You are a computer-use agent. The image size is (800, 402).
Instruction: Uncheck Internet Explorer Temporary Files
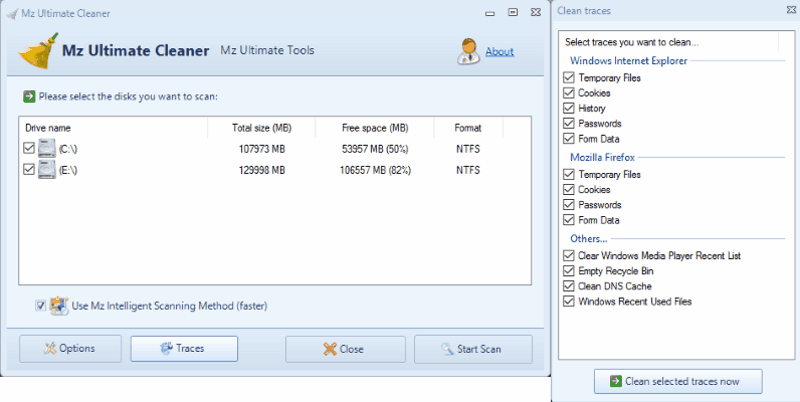click(568, 78)
